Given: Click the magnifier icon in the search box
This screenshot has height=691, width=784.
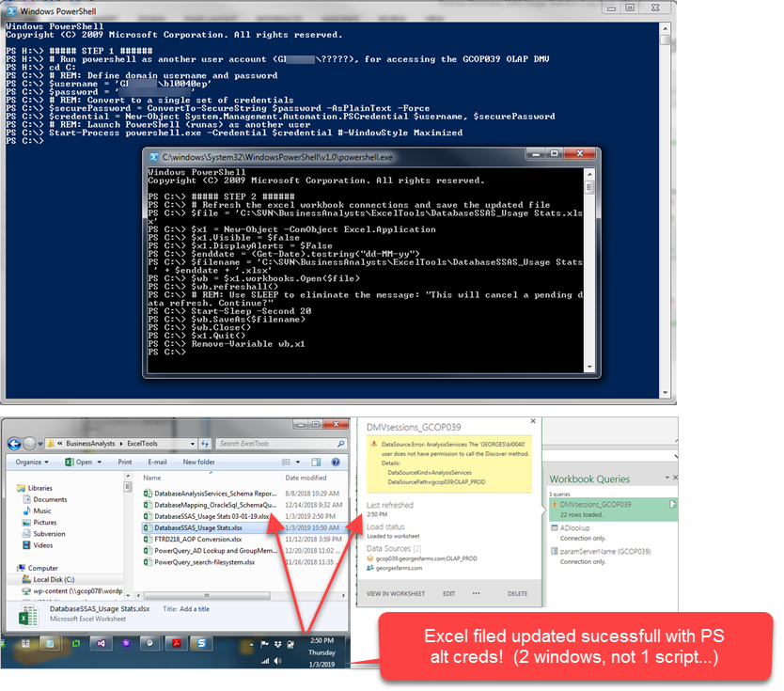Looking at the screenshot, I should coord(340,444).
